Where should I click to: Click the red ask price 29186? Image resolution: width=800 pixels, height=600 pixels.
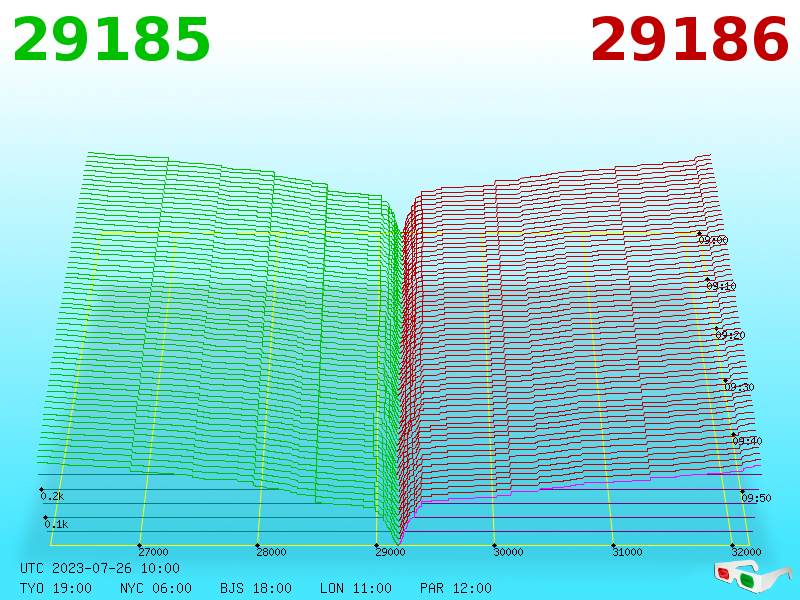689,39
